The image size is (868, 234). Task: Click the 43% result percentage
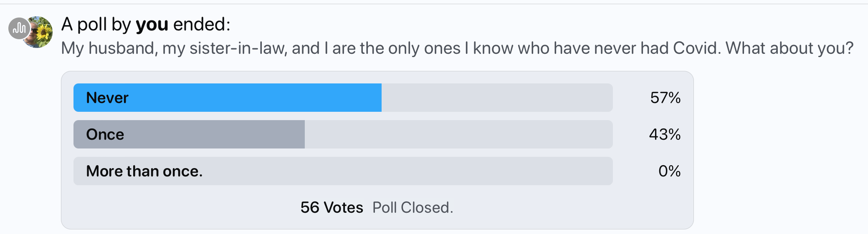point(665,135)
